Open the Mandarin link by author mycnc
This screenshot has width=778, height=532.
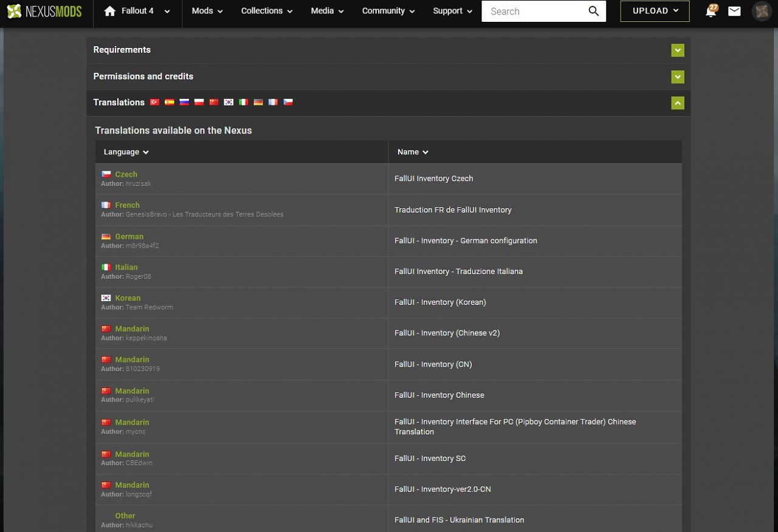tap(132, 423)
